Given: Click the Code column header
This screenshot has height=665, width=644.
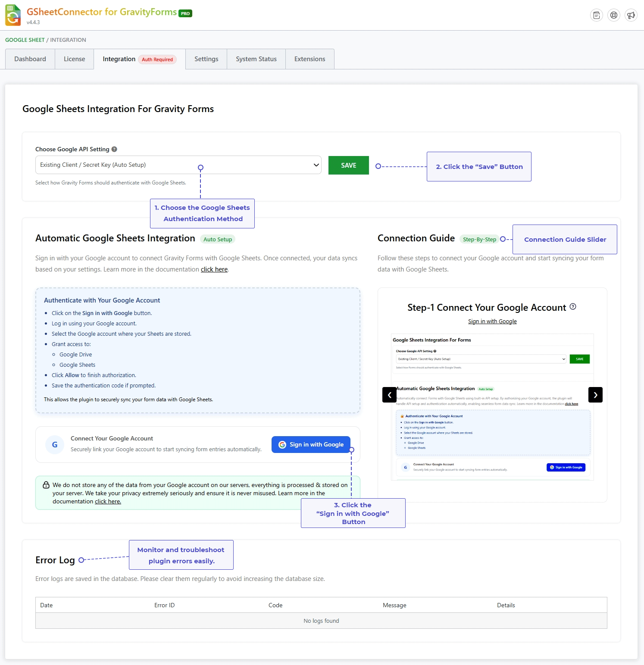Looking at the screenshot, I should 275,605.
